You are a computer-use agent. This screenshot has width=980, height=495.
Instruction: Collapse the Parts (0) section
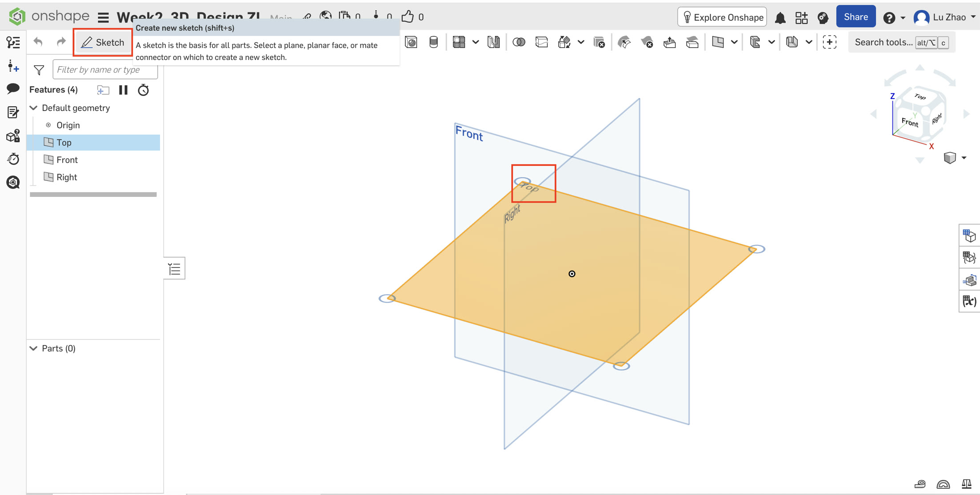point(33,348)
